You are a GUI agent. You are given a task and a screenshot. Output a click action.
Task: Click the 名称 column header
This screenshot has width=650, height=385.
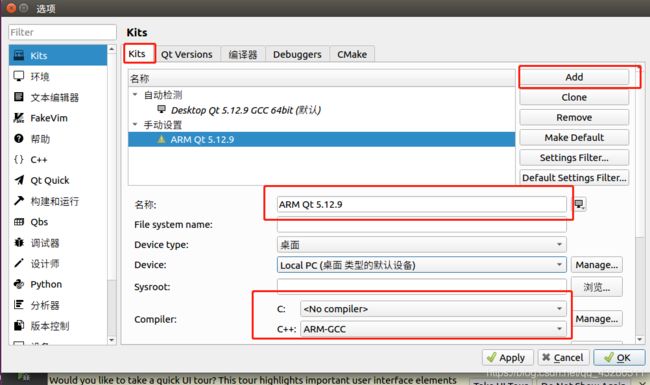[x=322, y=78]
